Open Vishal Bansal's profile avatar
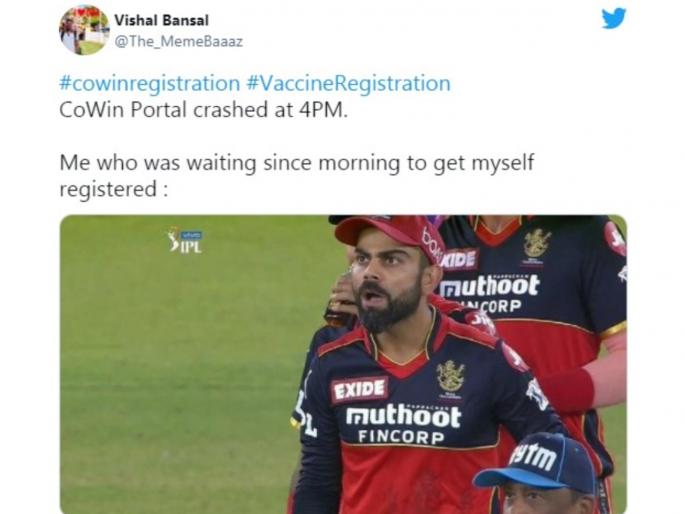 tap(84, 30)
